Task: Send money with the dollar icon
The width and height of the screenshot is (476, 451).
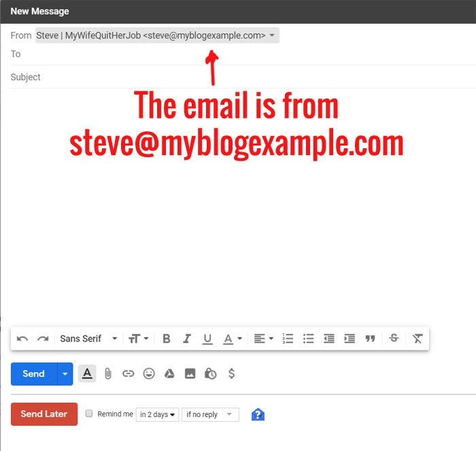Action: (x=231, y=373)
